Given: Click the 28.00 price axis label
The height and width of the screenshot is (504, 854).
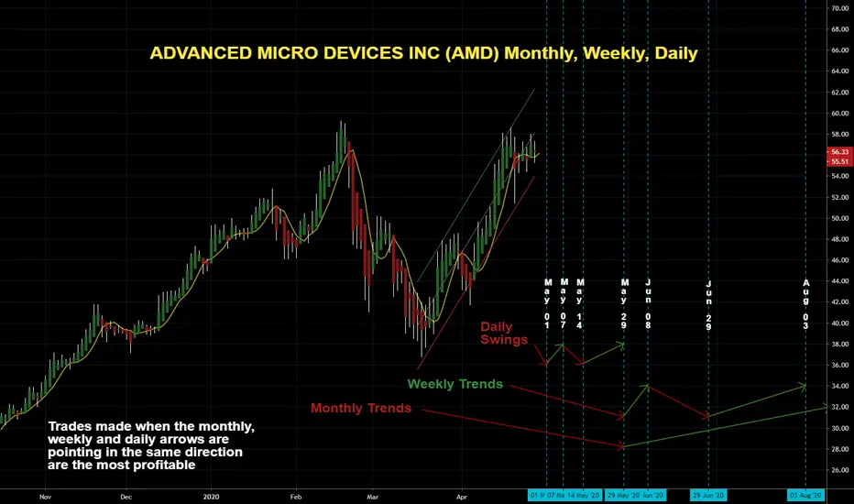Looking at the screenshot, I should 840,450.
